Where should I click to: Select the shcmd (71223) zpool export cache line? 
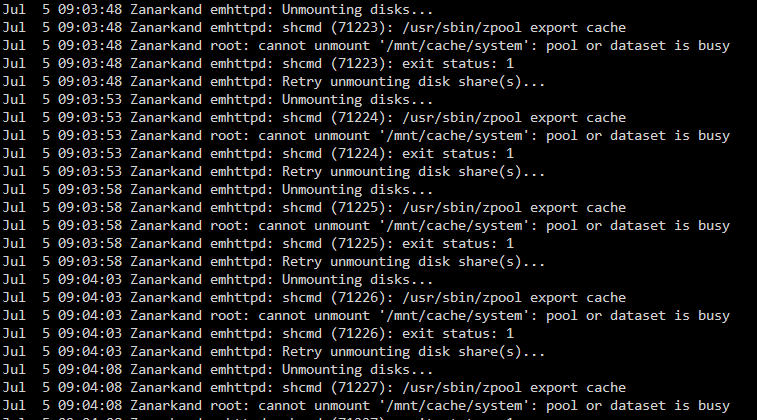[x=314, y=28]
